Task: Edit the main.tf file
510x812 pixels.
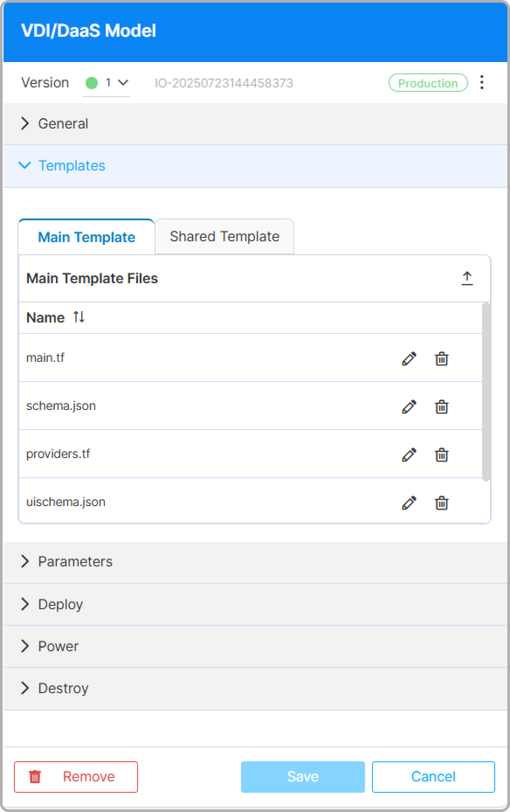Action: (x=409, y=359)
